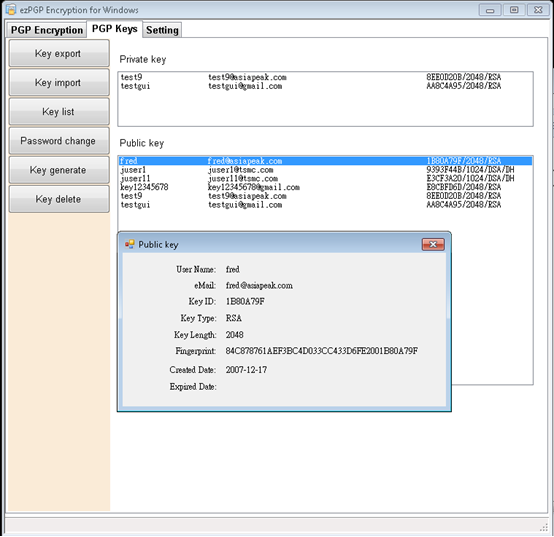The image size is (554, 537).
Task: Click juser1@tsmc.com email entry
Action: point(240,170)
